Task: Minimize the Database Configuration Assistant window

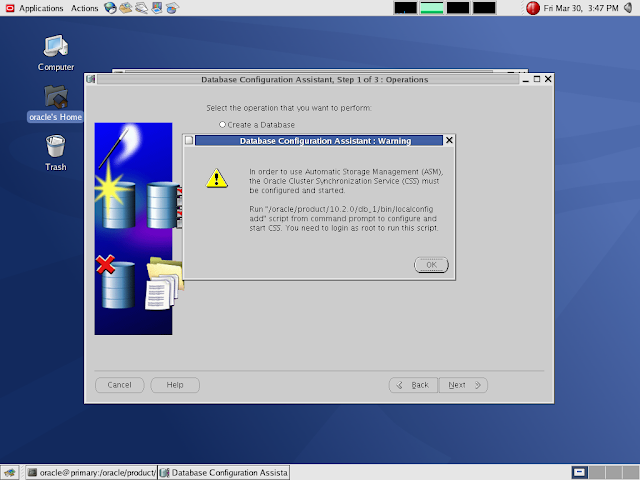Action: [x=526, y=79]
